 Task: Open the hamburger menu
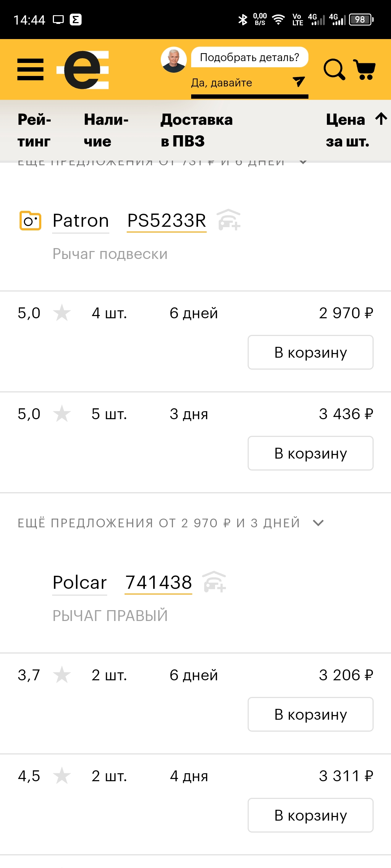(x=30, y=69)
